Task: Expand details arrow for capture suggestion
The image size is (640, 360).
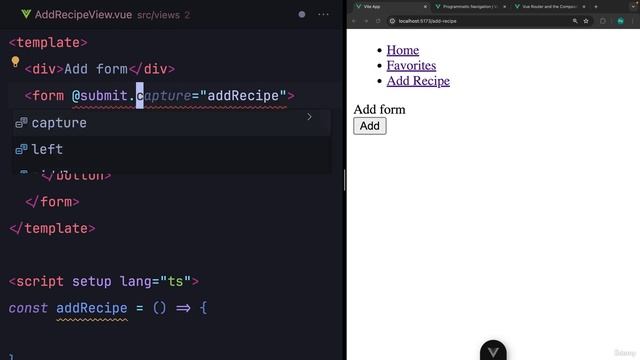Action: pos(309,117)
